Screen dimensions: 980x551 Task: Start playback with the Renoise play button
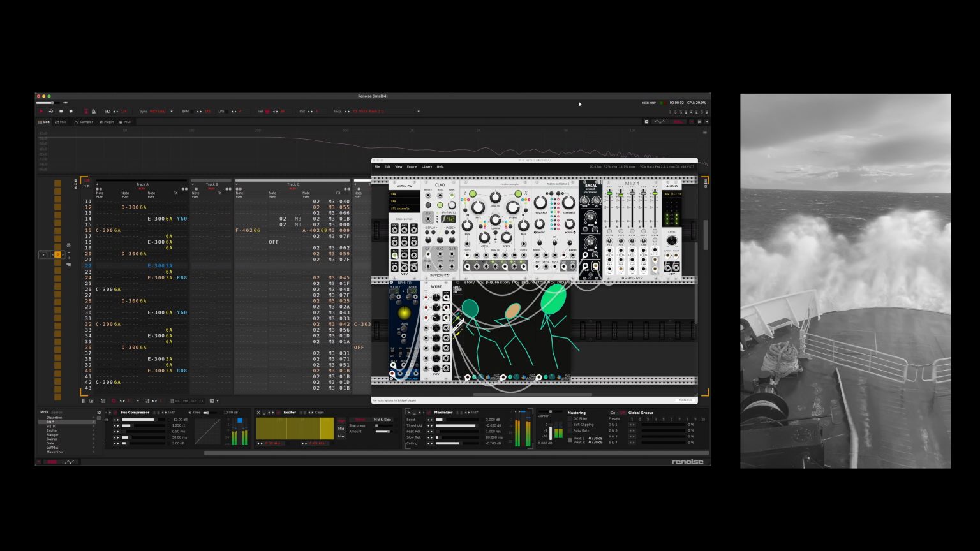coord(41,111)
